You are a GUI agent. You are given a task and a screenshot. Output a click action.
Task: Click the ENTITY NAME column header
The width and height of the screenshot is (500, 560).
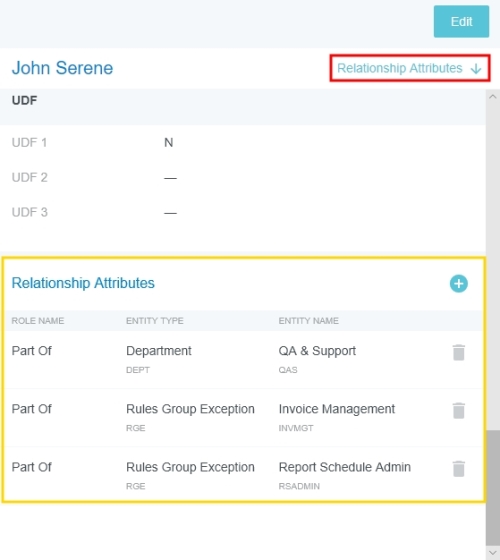[x=309, y=321]
